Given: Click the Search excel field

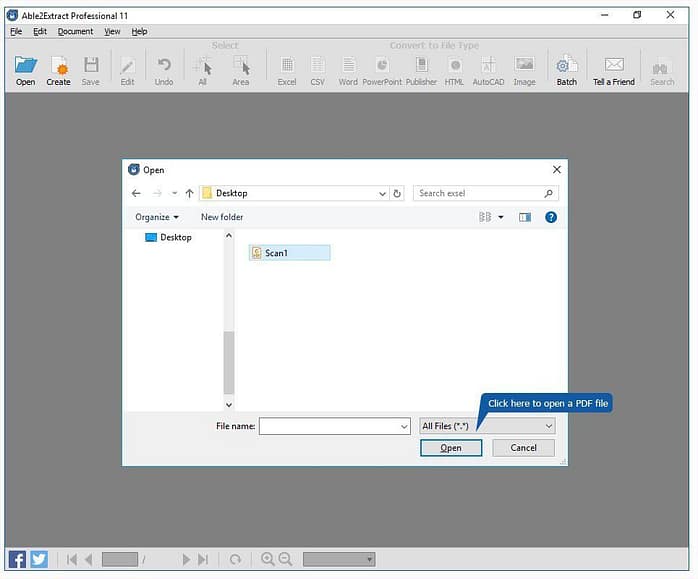Looking at the screenshot, I should (486, 193).
